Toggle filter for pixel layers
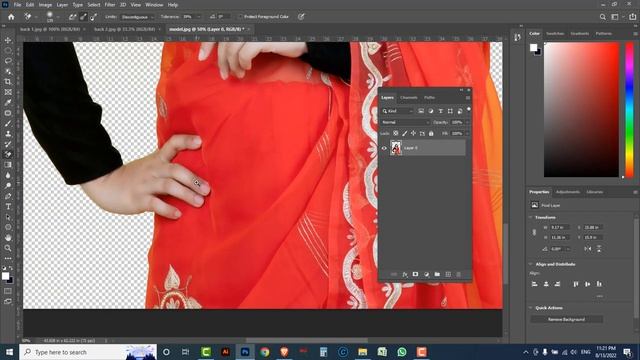The height and width of the screenshot is (360, 640). pyautogui.click(x=421, y=111)
